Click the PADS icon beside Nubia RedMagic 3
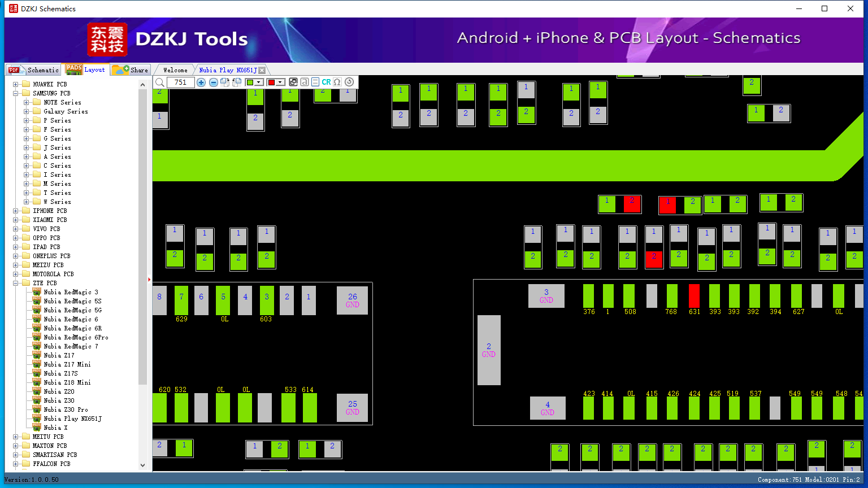The width and height of the screenshot is (868, 488). point(37,292)
